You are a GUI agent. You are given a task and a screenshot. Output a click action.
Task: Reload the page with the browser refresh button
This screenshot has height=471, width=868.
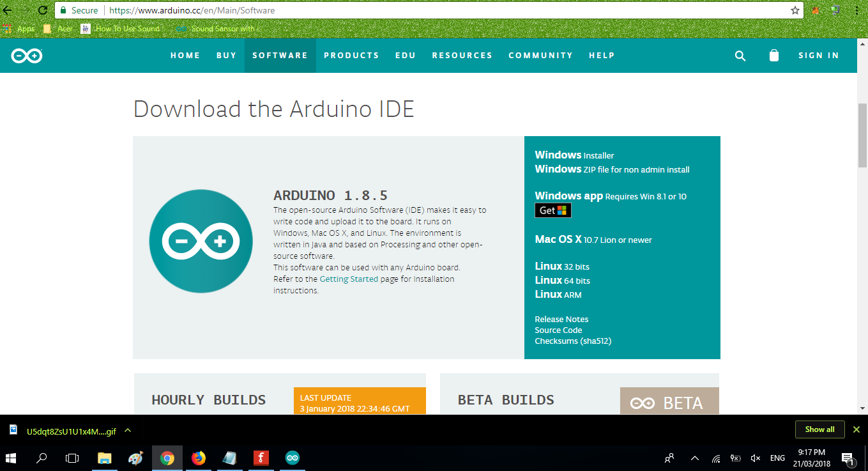[x=43, y=10]
